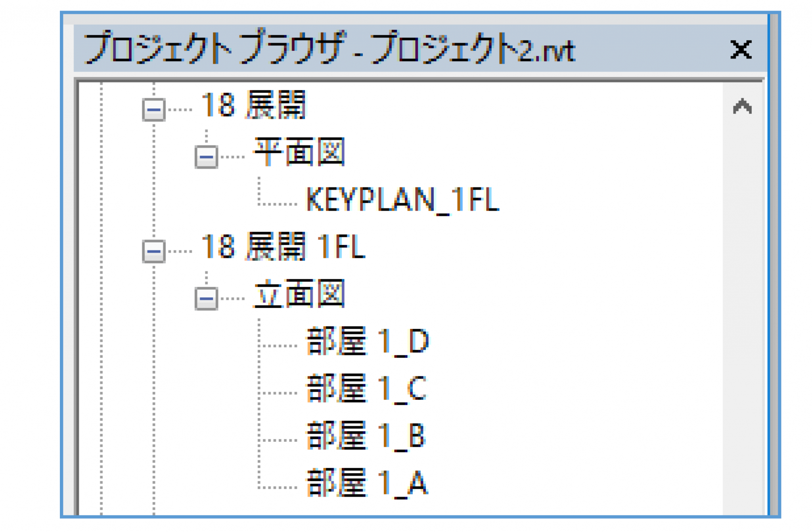The width and height of the screenshot is (812, 532).
Task: Collapse the 平面図 node
Action: pyautogui.click(x=206, y=157)
